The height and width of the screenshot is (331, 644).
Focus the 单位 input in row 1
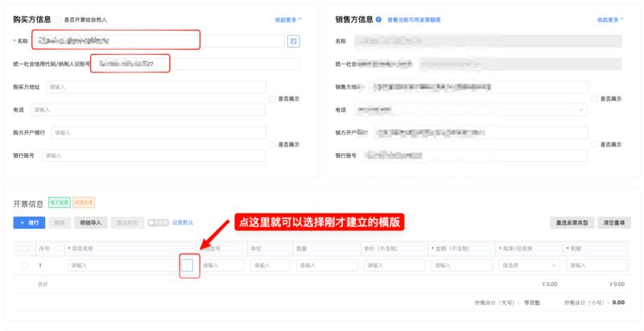pyautogui.click(x=270, y=265)
